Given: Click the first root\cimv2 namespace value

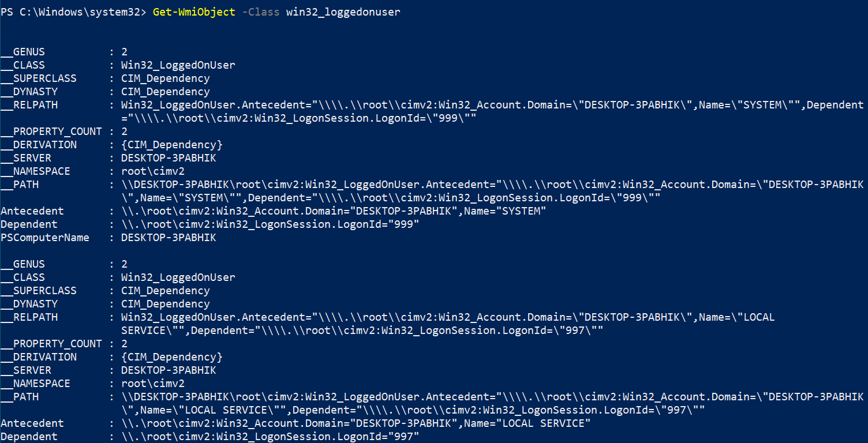Looking at the screenshot, I should pos(153,171).
